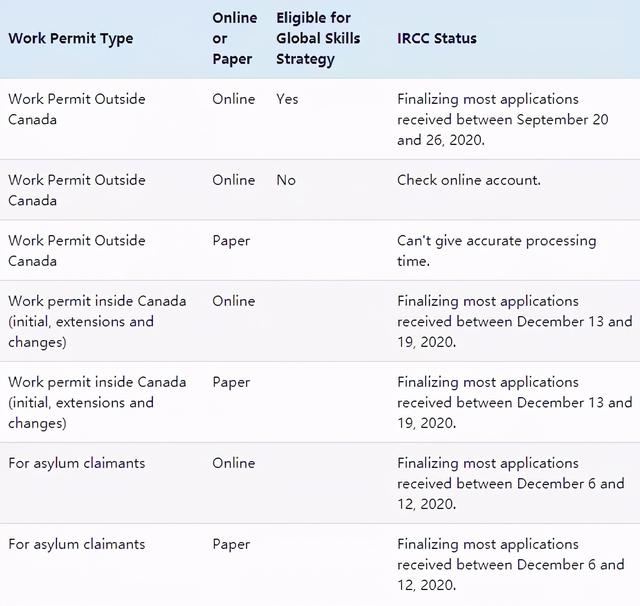Click the "No" Global Skills Strategy cell
640x606 pixels.
[x=286, y=180]
